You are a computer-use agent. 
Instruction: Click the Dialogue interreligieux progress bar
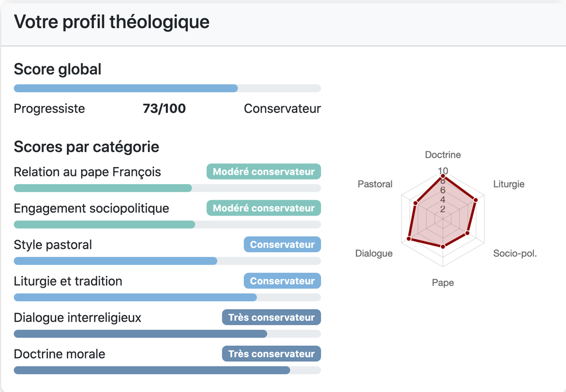pos(167,334)
